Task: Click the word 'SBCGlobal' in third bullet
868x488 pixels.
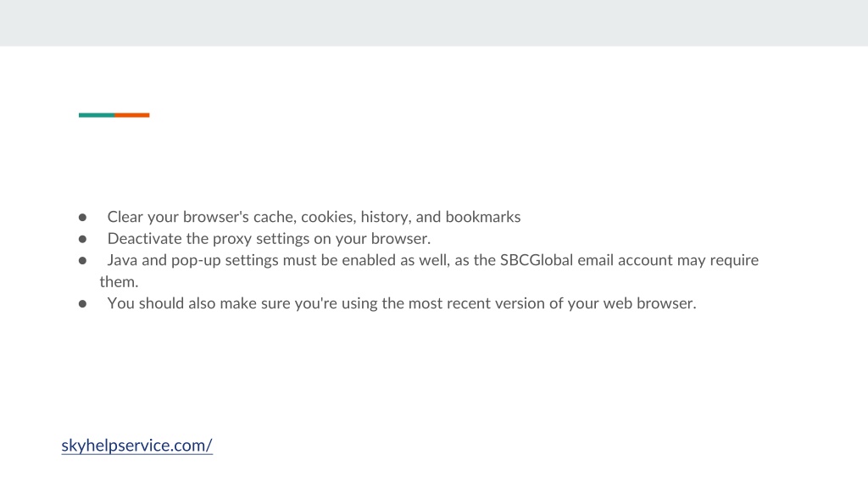Action: point(537,260)
